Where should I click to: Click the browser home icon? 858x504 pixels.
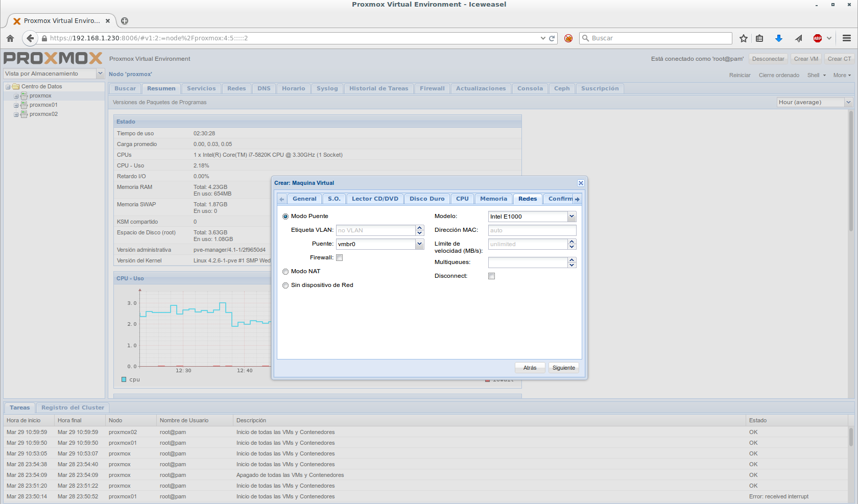pos(10,38)
